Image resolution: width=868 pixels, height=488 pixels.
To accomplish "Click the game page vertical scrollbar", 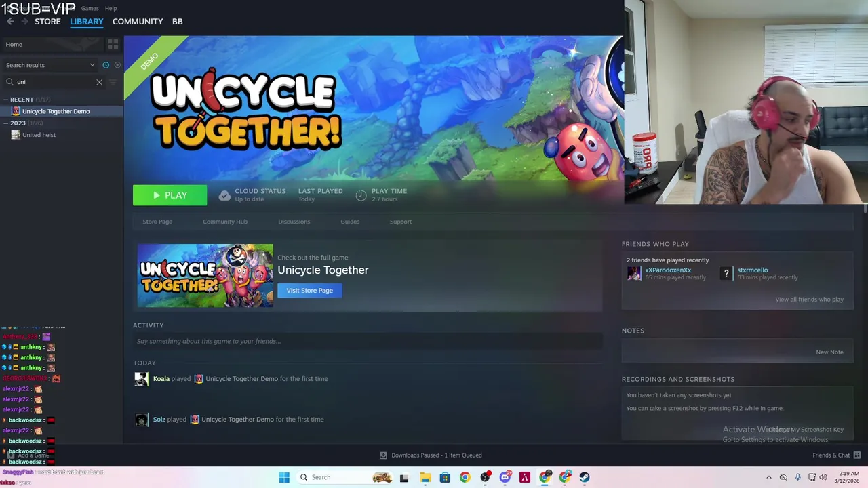I will (865, 210).
